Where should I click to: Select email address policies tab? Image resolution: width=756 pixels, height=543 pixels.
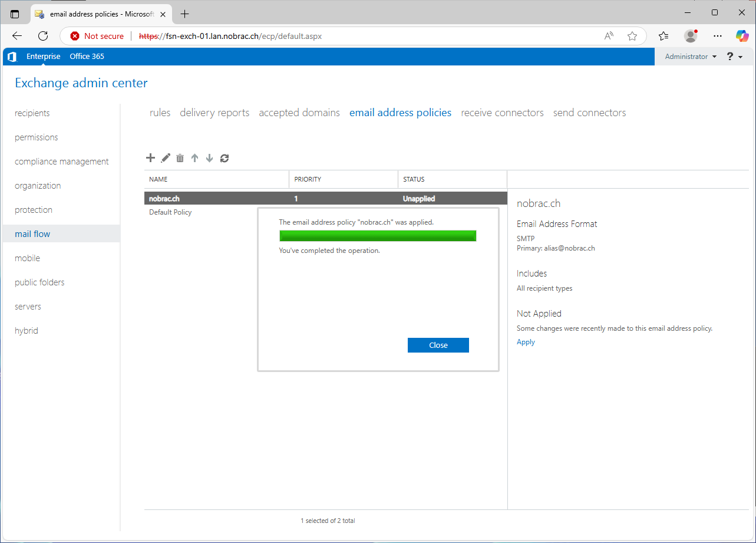pyautogui.click(x=400, y=113)
